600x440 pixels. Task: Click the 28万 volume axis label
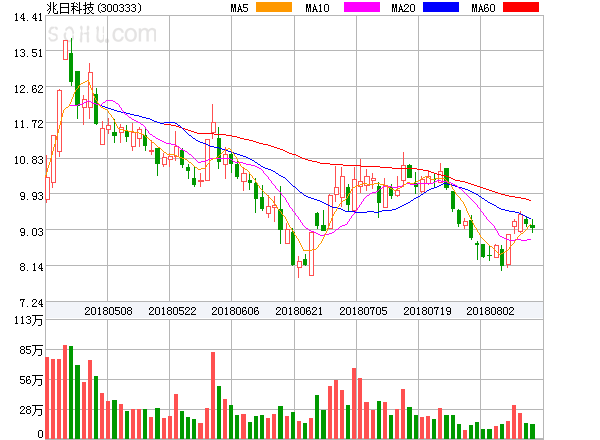click(x=31, y=410)
